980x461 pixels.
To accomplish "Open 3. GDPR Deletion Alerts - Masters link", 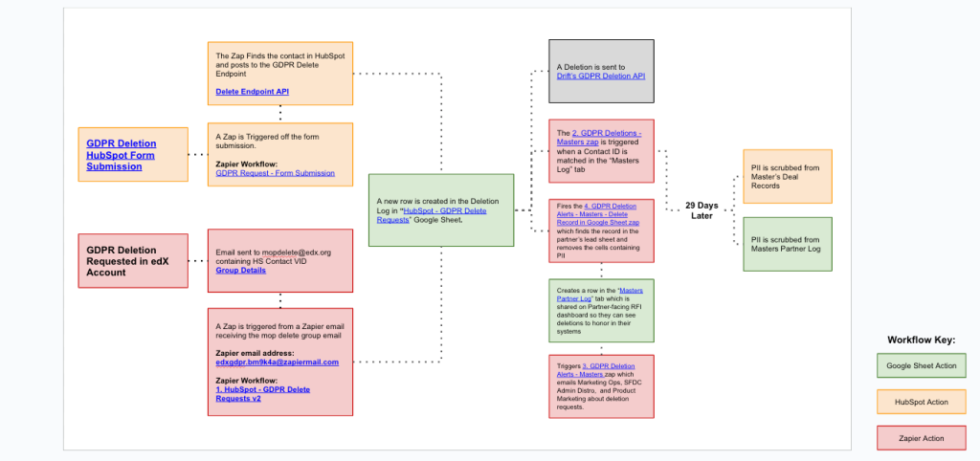I will point(607,366).
